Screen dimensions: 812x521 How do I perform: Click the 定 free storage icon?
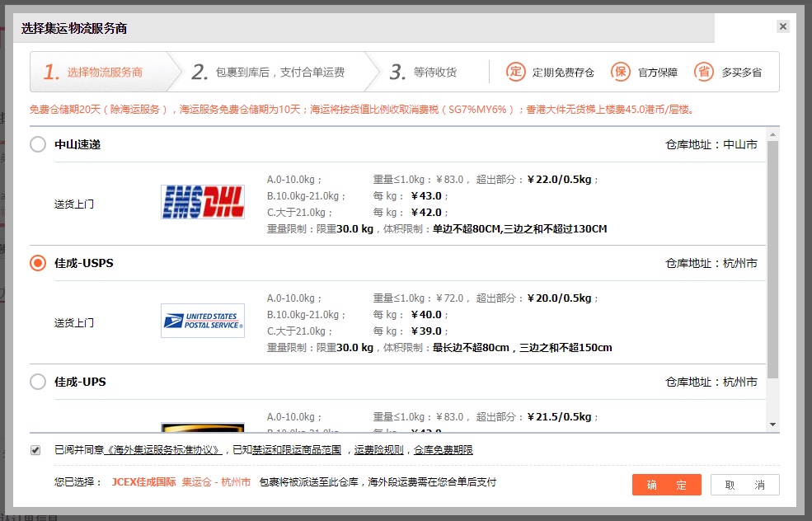click(x=515, y=72)
